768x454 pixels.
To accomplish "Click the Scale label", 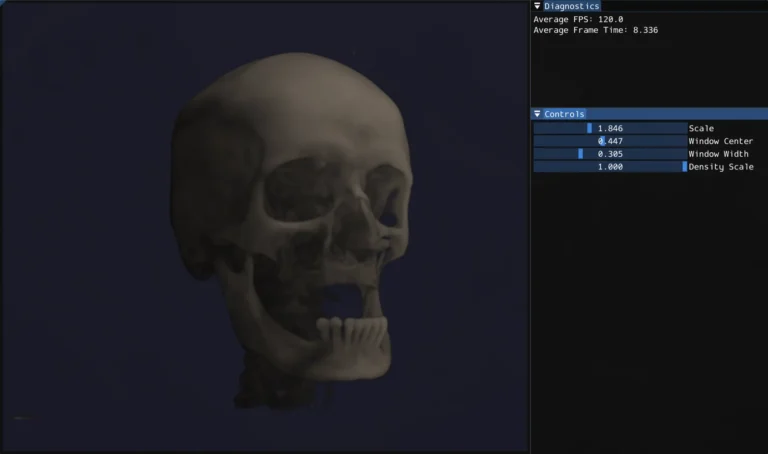I will (701, 128).
